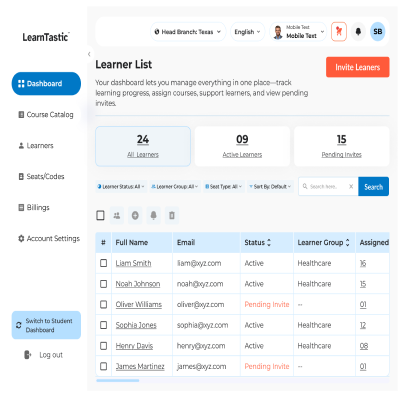Click assigned count 16 for Liam Smith

click(363, 263)
